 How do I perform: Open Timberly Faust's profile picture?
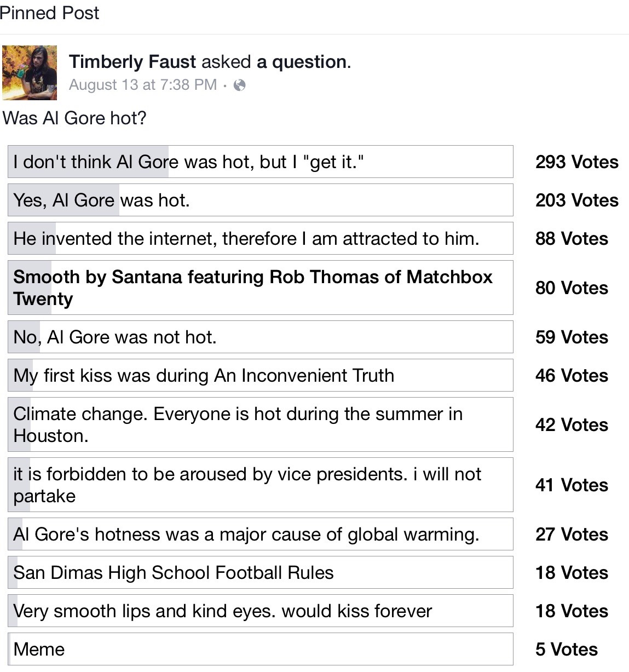pyautogui.click(x=30, y=72)
